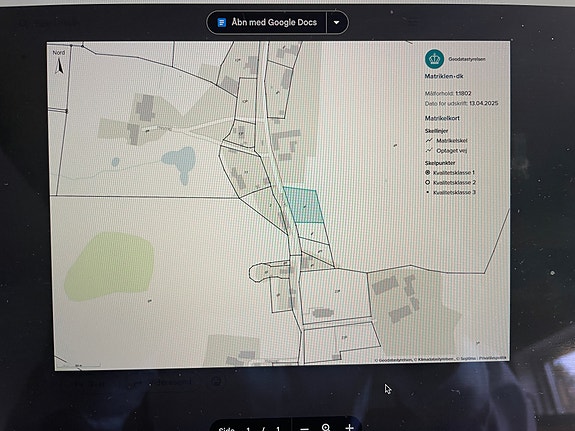Image resolution: width=575 pixels, height=431 pixels.
Task: Click the green wooded area on map
Action: [109, 267]
